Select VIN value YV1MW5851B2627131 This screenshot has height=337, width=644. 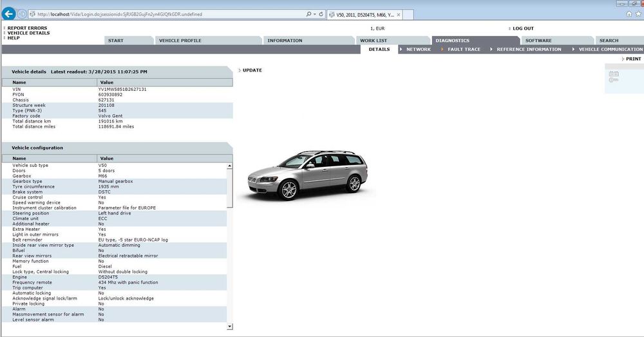tap(122, 89)
